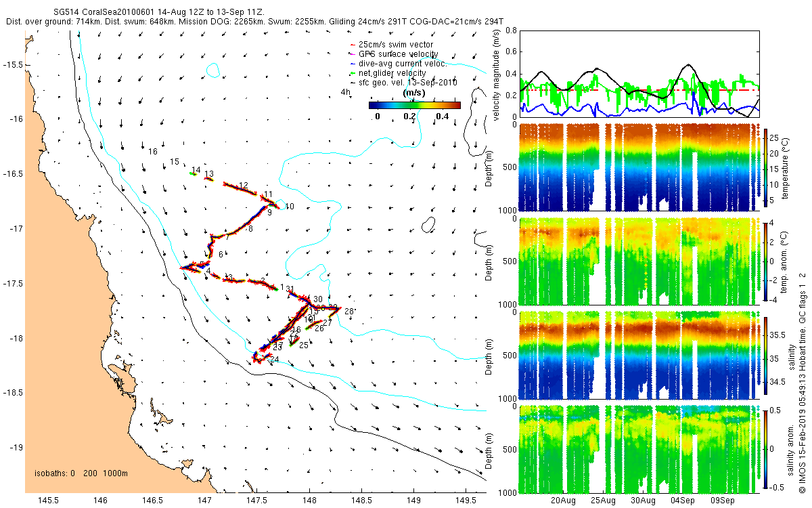The height and width of the screenshot is (508, 812).
Task: Click the '09Sep' date tick label
Action: tap(722, 501)
